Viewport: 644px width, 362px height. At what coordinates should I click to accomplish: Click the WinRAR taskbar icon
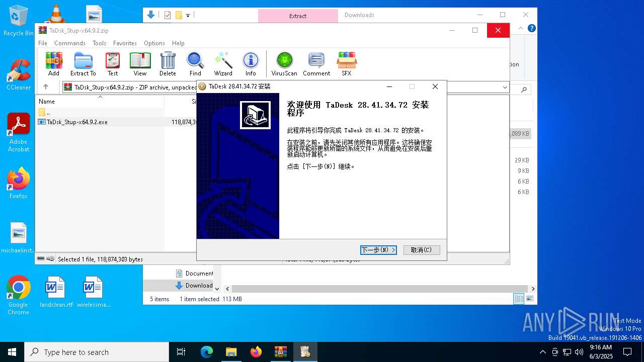[x=280, y=352]
